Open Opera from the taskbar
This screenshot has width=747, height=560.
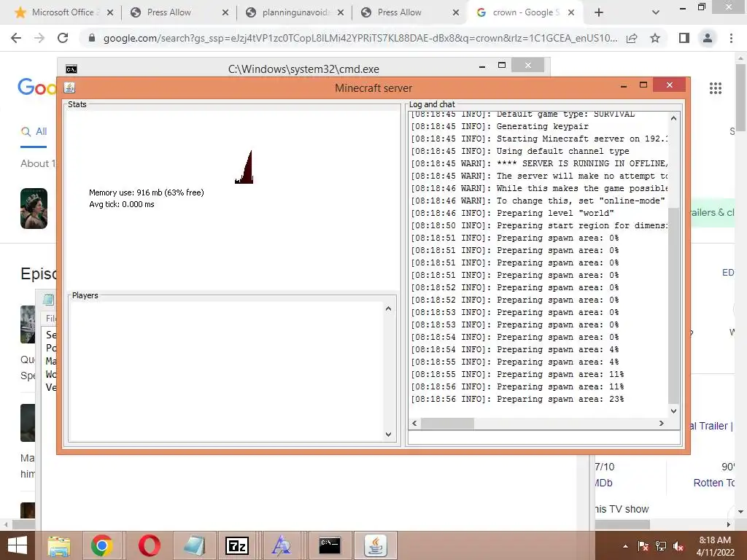pos(149,545)
